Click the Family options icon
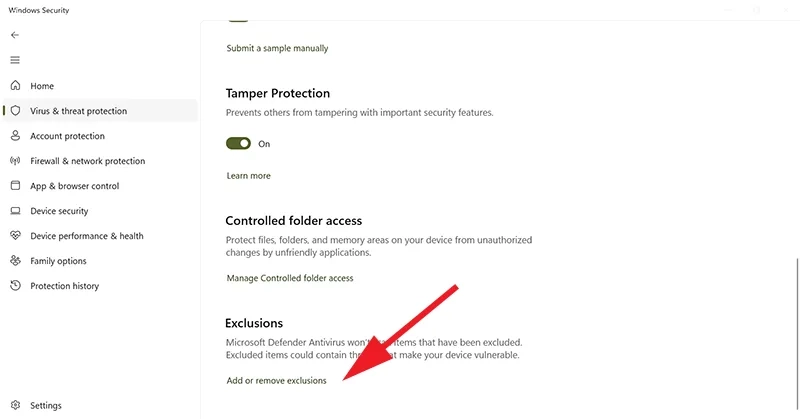The width and height of the screenshot is (800, 419). 16,261
